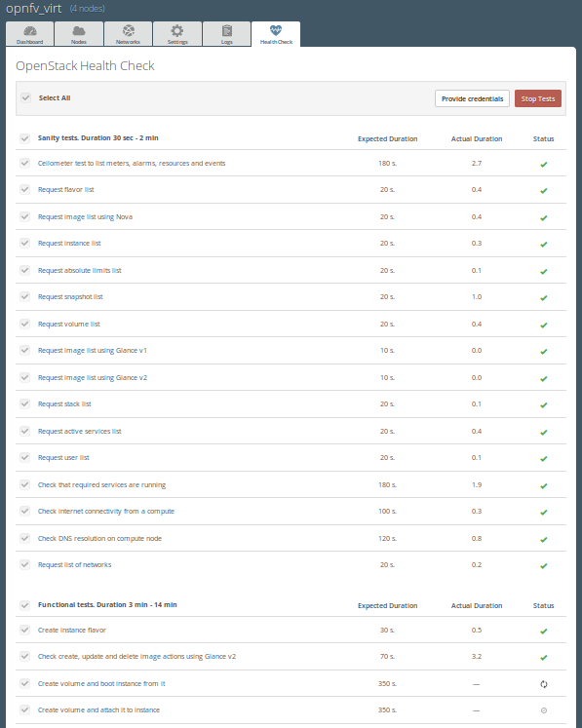Screen dimensions: 582x728
Task: Click pending status icon for attach volume test
Action: (x=544, y=710)
